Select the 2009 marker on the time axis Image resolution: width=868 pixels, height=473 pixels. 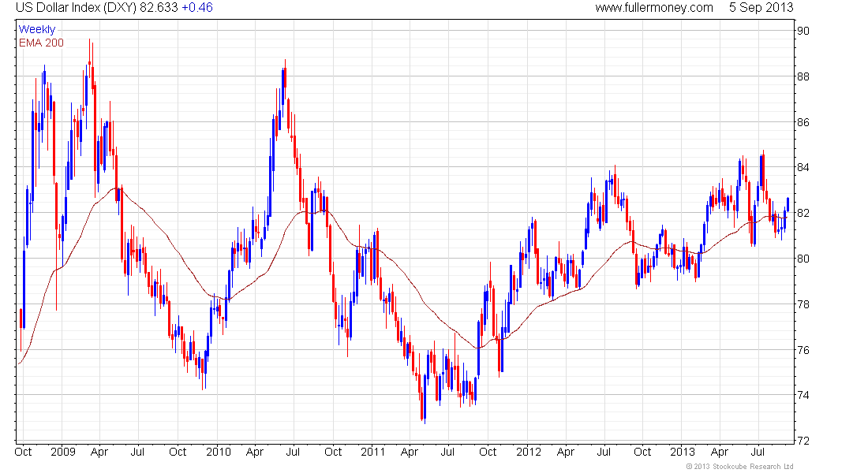[62, 452]
